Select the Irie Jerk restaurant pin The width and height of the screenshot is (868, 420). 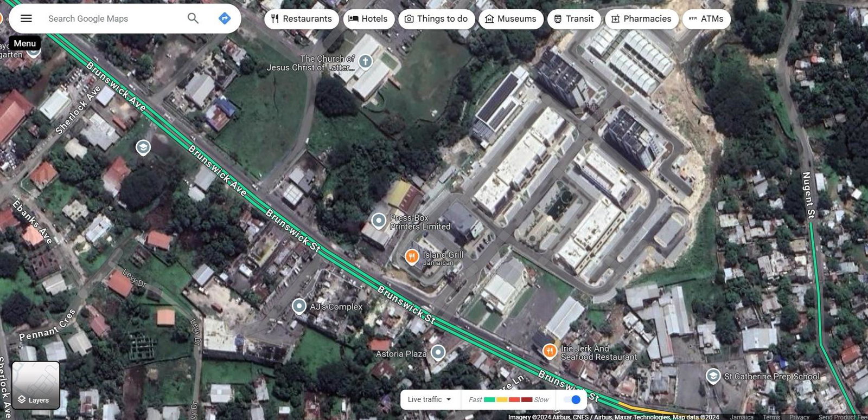tap(550, 351)
